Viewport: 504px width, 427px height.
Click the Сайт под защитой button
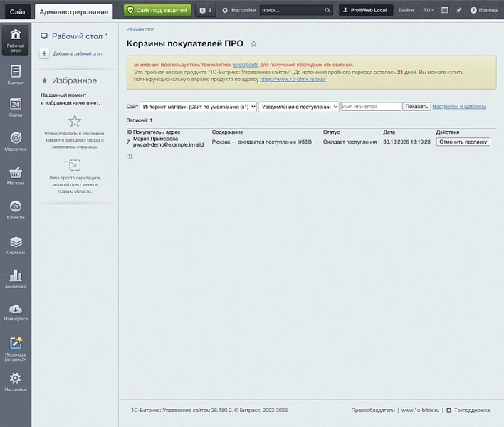[x=157, y=10]
